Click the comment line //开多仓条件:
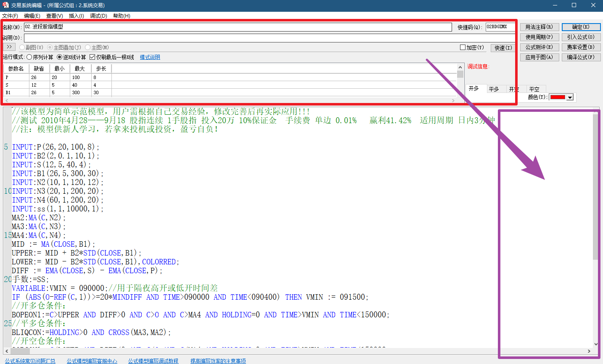 click(x=39, y=306)
